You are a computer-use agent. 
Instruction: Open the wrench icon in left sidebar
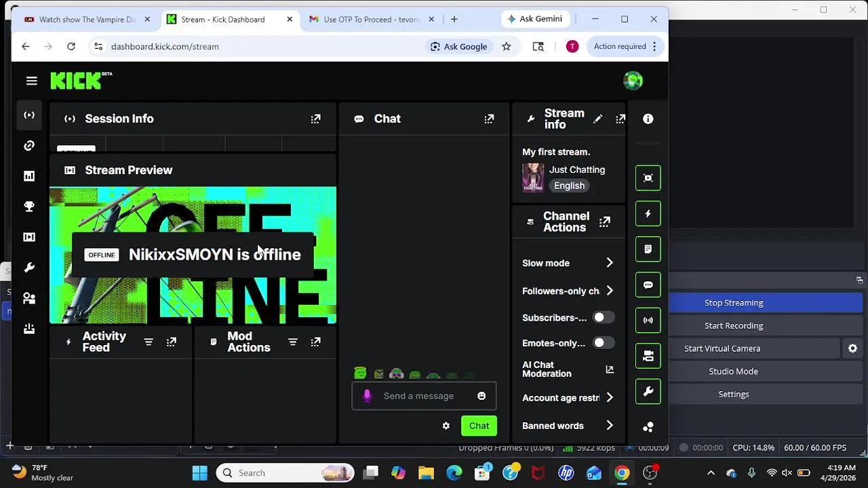29,268
